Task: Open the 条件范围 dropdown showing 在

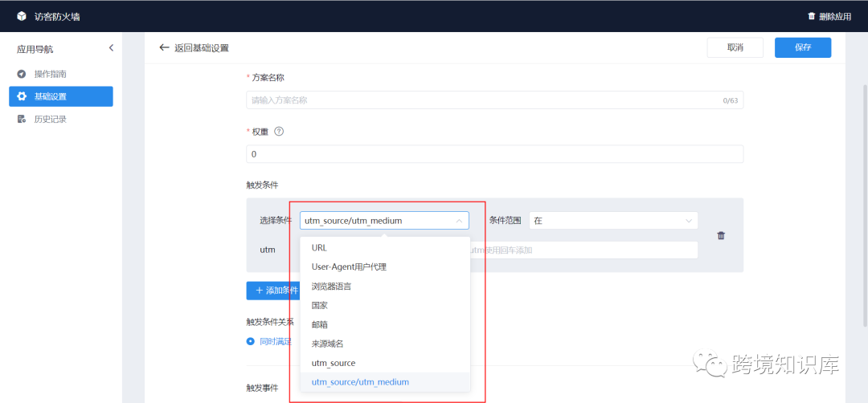Action: 613,221
